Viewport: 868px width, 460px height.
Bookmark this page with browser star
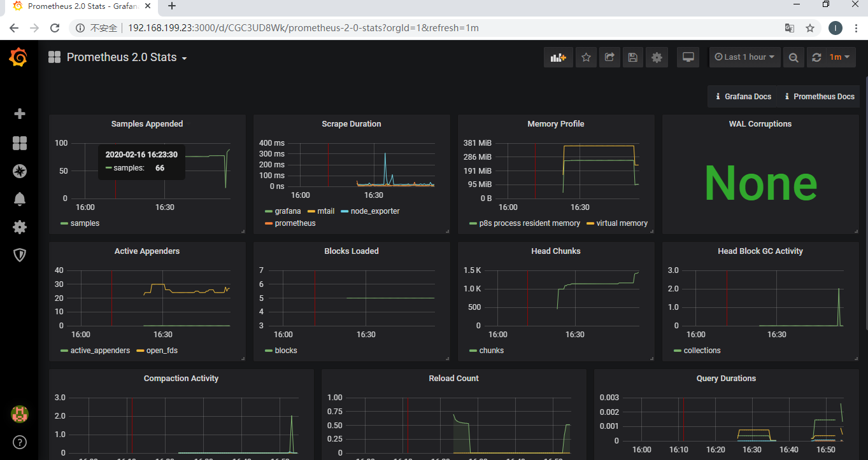(810, 28)
